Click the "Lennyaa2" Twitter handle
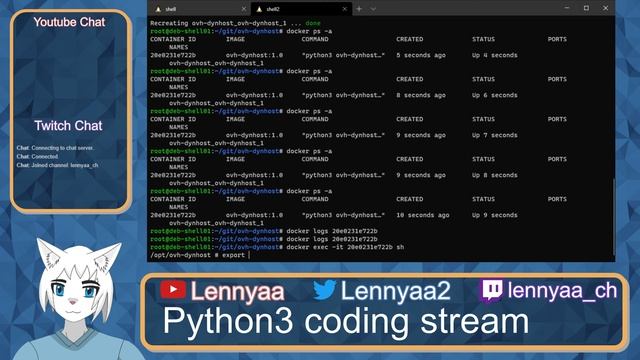 (x=396, y=291)
